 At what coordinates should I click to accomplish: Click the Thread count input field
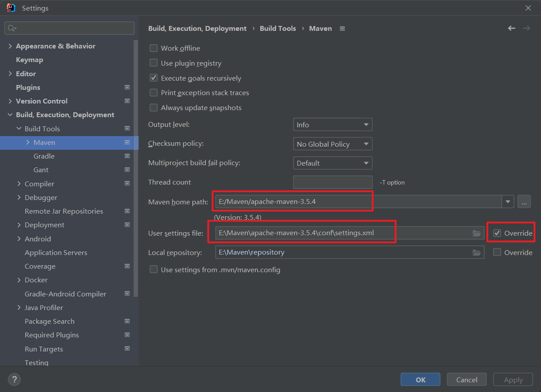(332, 182)
